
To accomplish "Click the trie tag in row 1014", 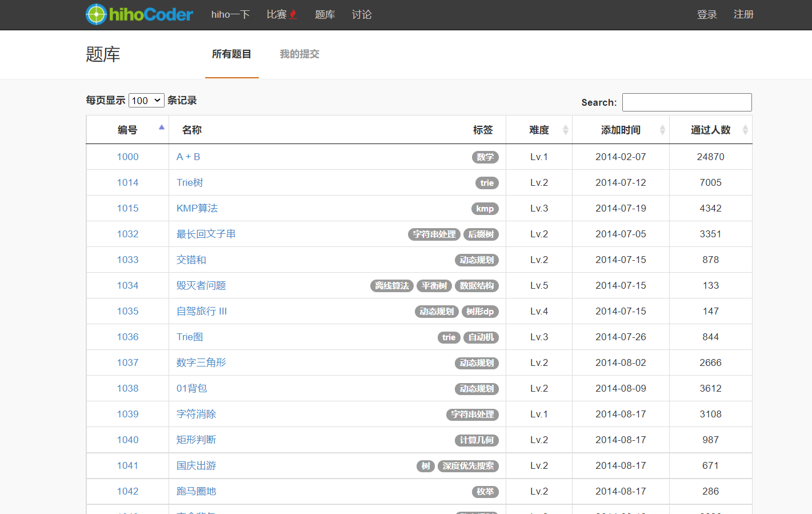I will coord(487,183).
